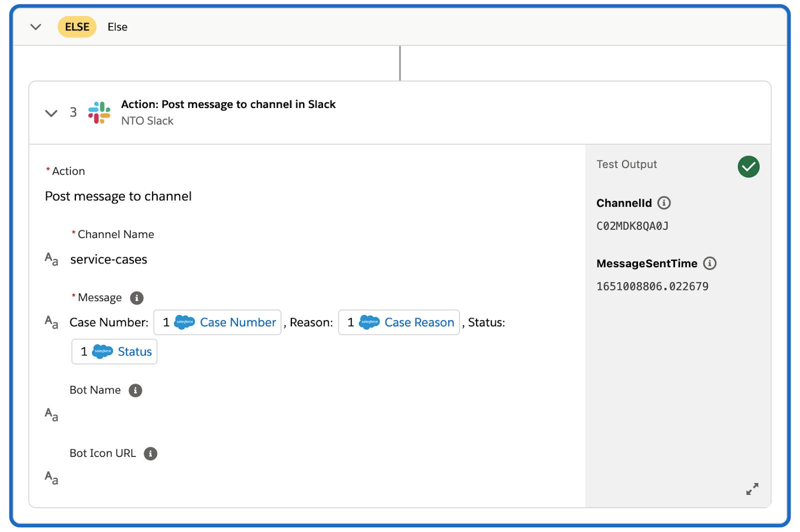
Task: Collapse the ELSE branch chevron
Action: point(35,27)
